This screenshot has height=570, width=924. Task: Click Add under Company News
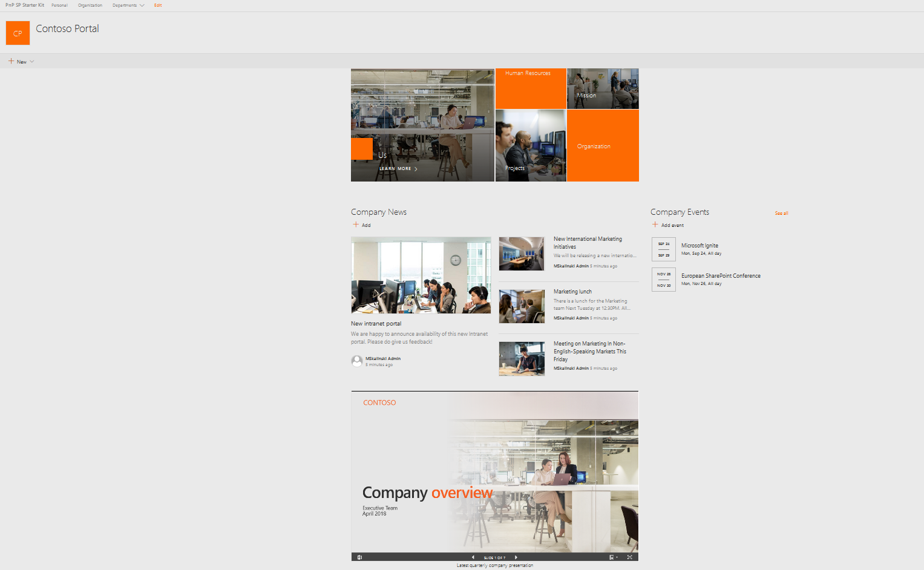click(x=362, y=224)
